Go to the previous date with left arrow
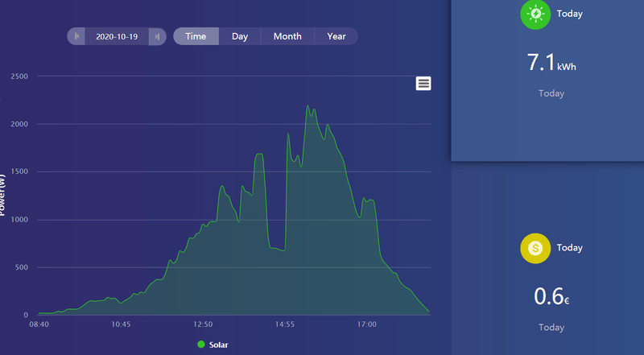 (x=76, y=36)
